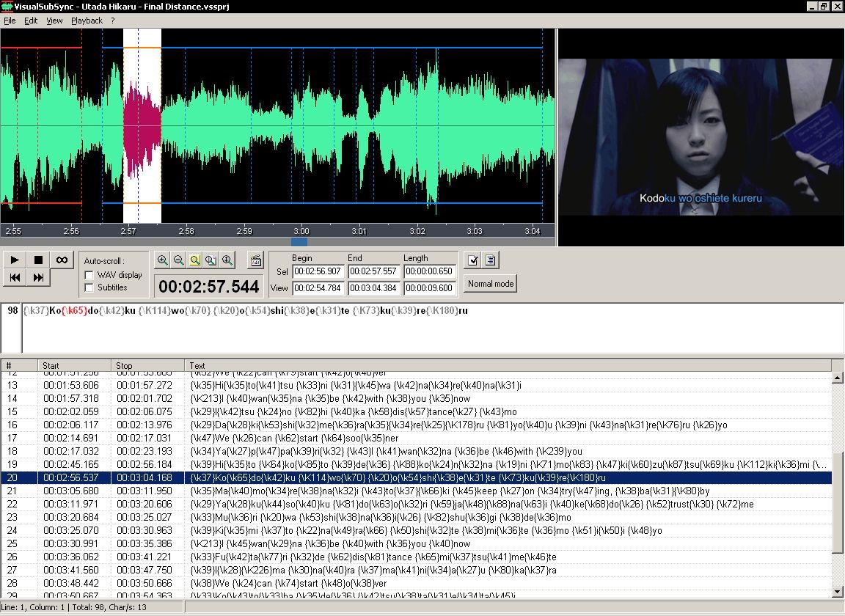Click the Sel Begin time field
The height and width of the screenshot is (616, 845).
coord(318,271)
